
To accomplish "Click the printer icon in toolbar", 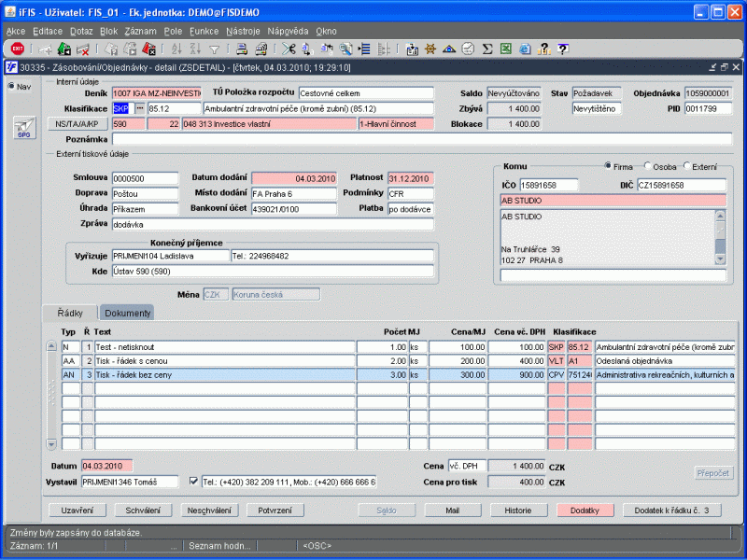I will pos(241,49).
